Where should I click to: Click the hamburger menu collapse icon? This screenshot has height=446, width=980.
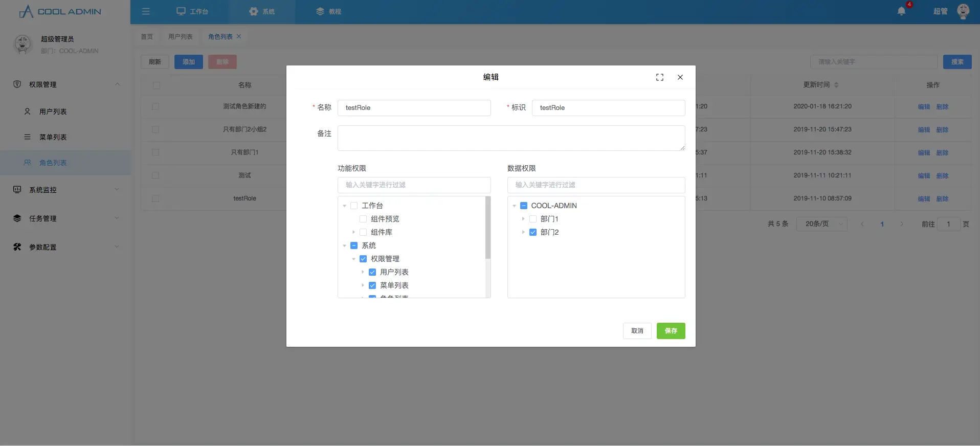146,11
